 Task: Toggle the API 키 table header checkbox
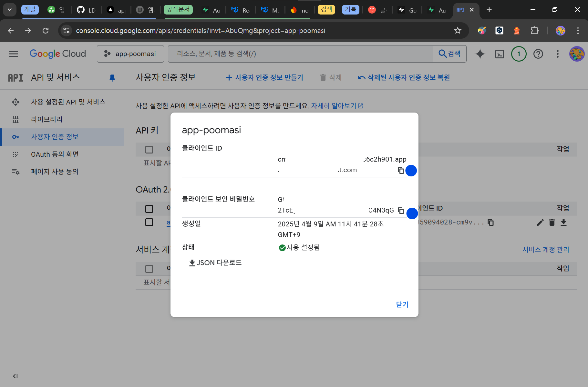[149, 150]
